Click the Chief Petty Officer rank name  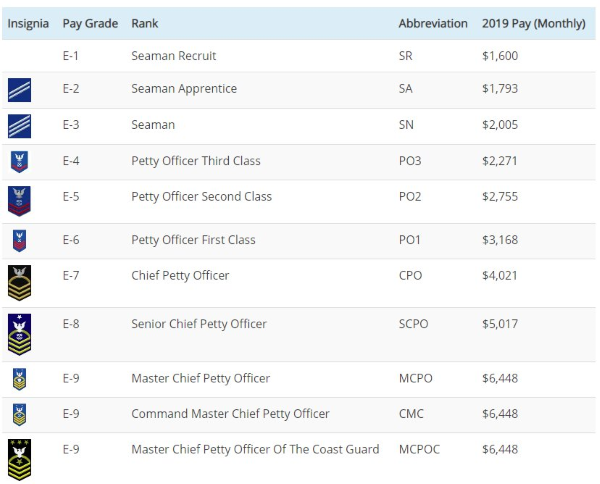(x=180, y=276)
